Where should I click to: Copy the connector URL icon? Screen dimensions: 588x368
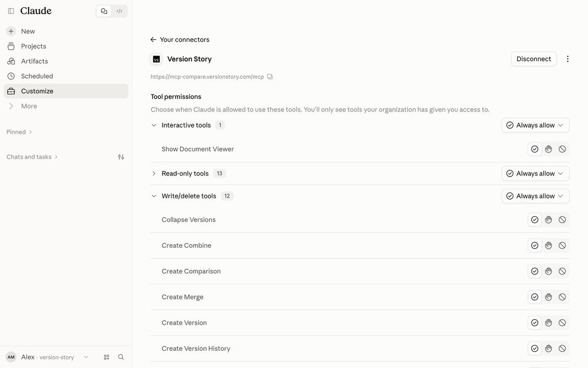point(270,76)
